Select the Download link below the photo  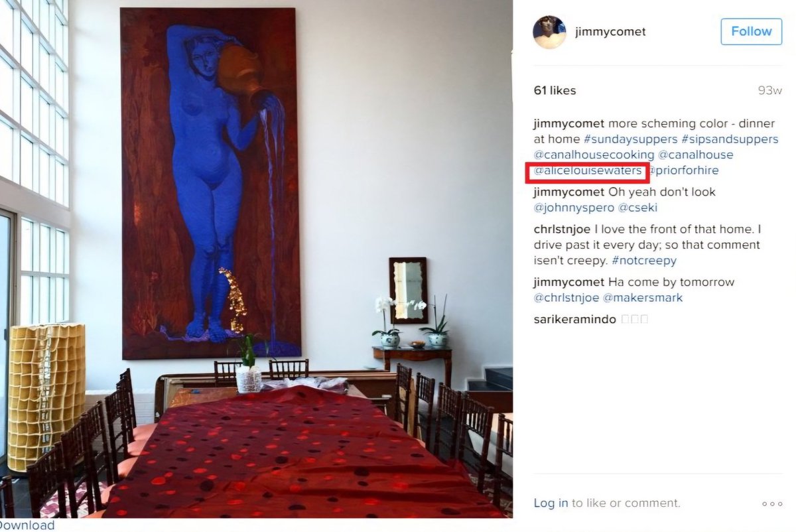(27, 525)
